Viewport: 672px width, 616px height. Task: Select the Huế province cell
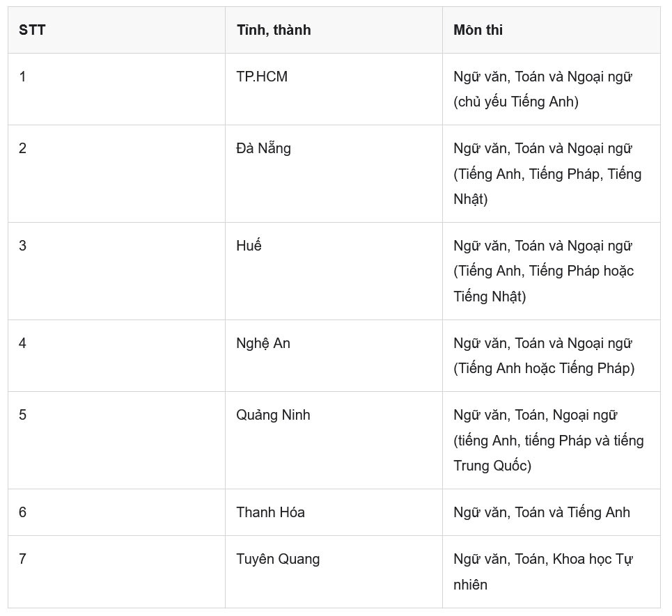click(x=249, y=246)
